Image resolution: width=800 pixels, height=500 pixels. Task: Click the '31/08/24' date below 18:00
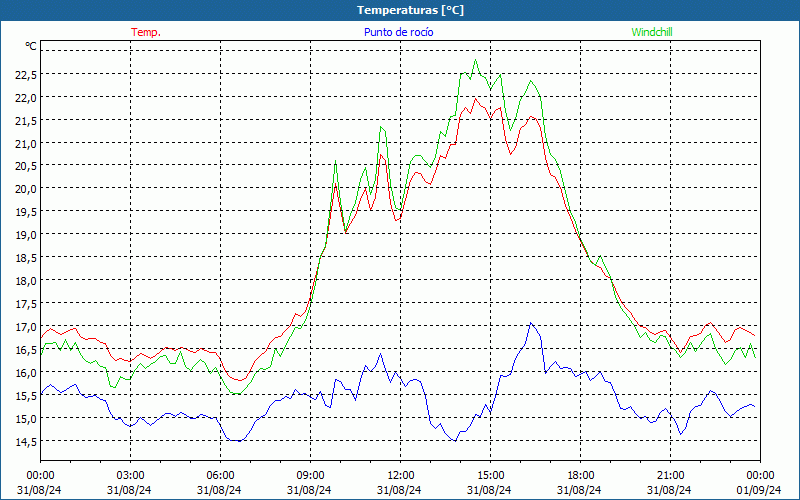click(579, 490)
